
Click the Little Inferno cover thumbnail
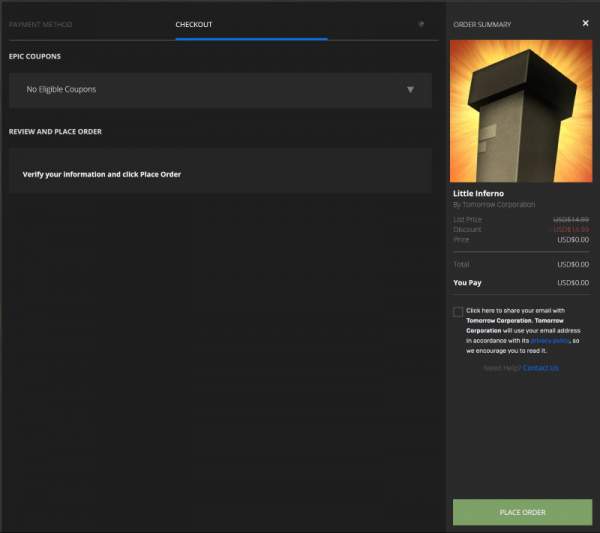coord(521,111)
